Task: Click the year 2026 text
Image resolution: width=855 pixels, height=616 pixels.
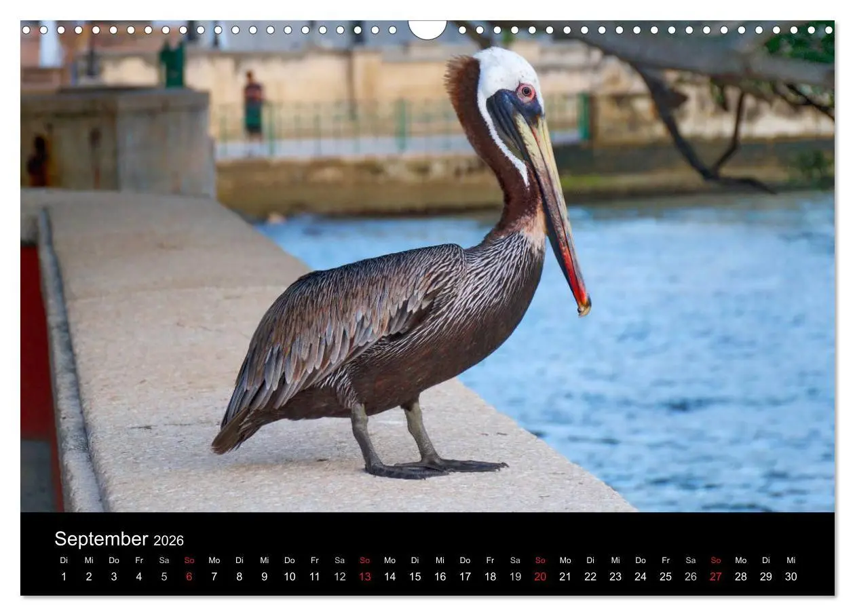Action: 168,541
